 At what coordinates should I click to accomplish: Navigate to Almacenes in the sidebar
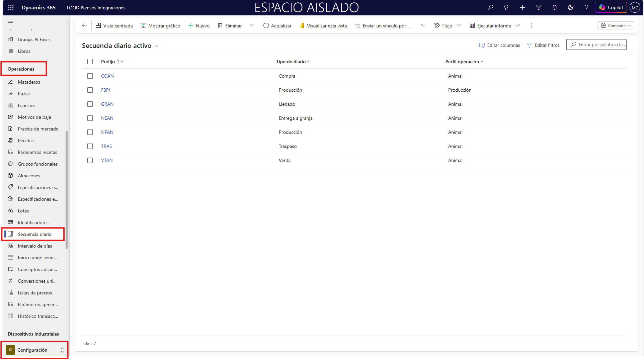point(29,176)
